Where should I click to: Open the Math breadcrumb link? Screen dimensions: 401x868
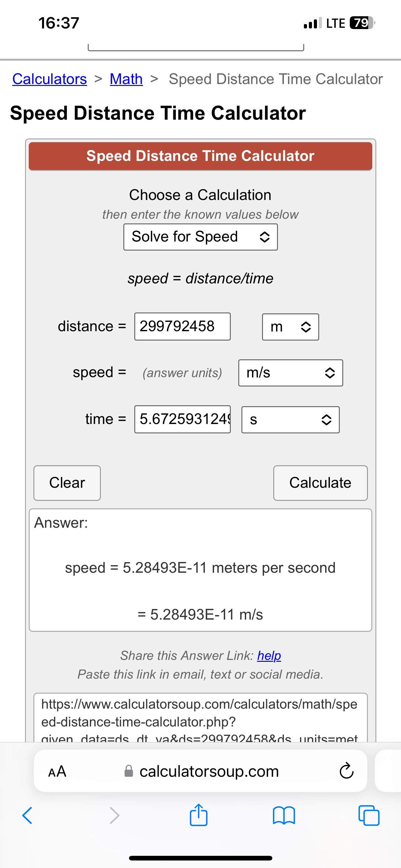[x=126, y=79]
